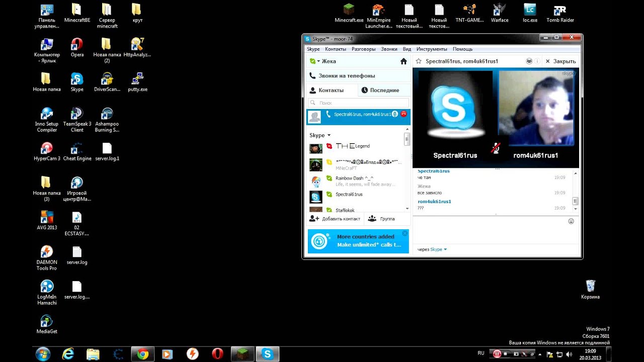Open the Вид menu
The width and height of the screenshot is (644, 362).
[x=407, y=49]
